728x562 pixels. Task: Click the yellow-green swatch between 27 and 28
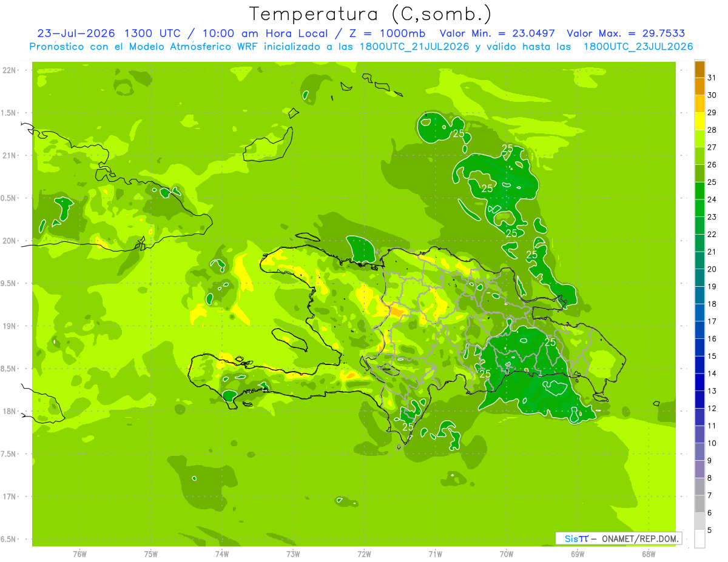(699, 139)
